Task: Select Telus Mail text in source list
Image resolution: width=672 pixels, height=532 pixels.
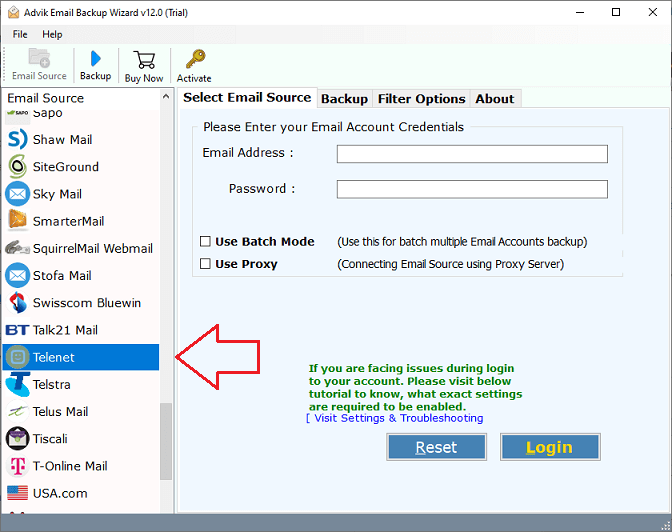Action: point(60,412)
